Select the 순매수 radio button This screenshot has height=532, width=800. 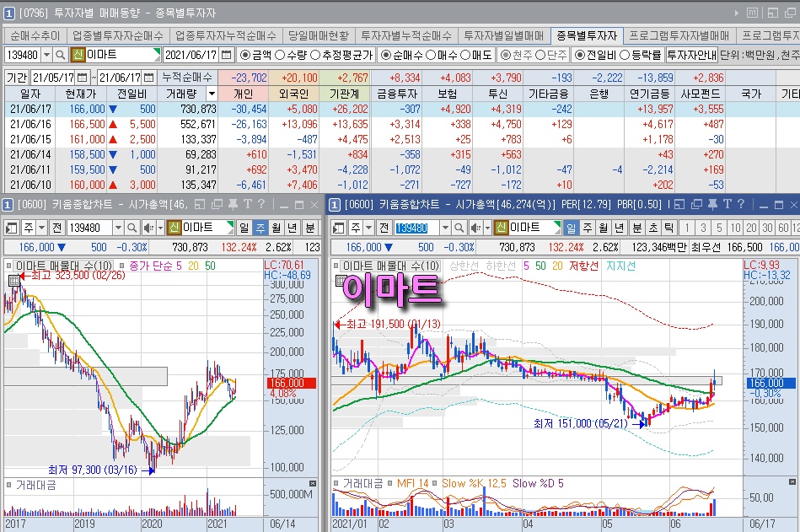[x=386, y=55]
